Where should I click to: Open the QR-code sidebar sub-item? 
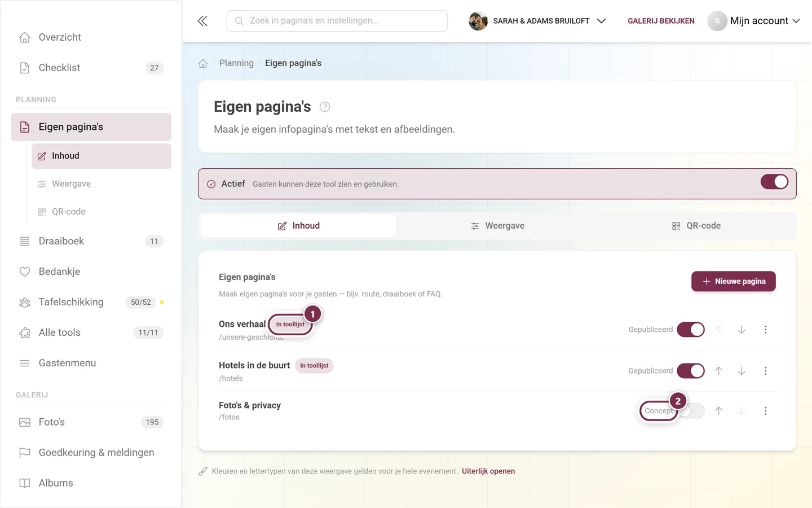click(x=101, y=212)
